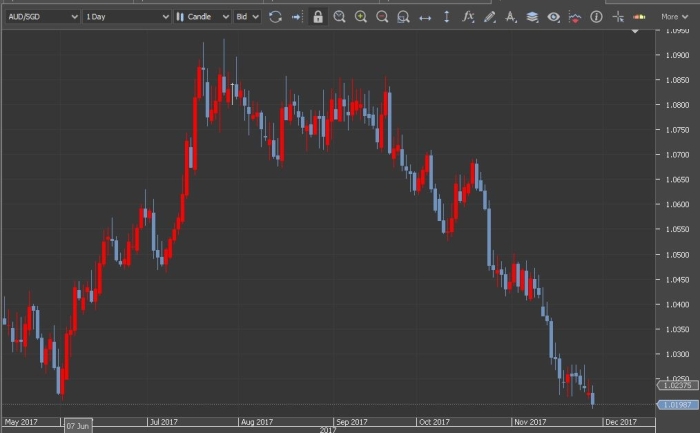Click the colored bars icon
The image size is (700, 433).
[639, 17]
